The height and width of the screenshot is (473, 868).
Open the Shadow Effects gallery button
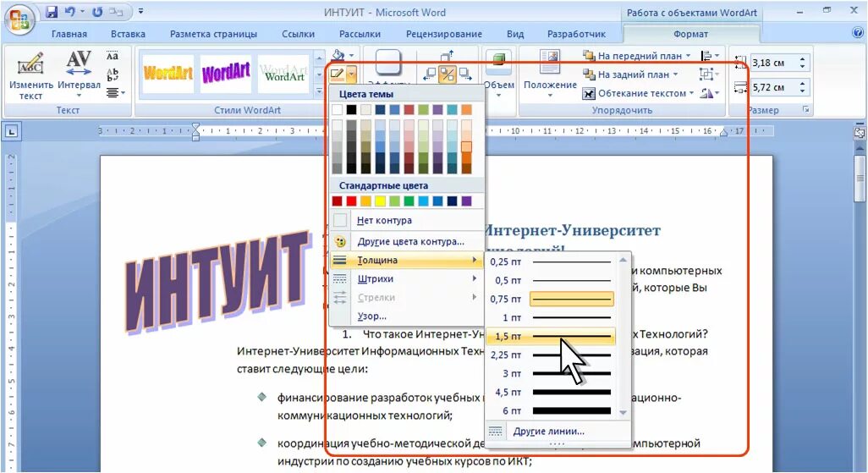(388, 63)
